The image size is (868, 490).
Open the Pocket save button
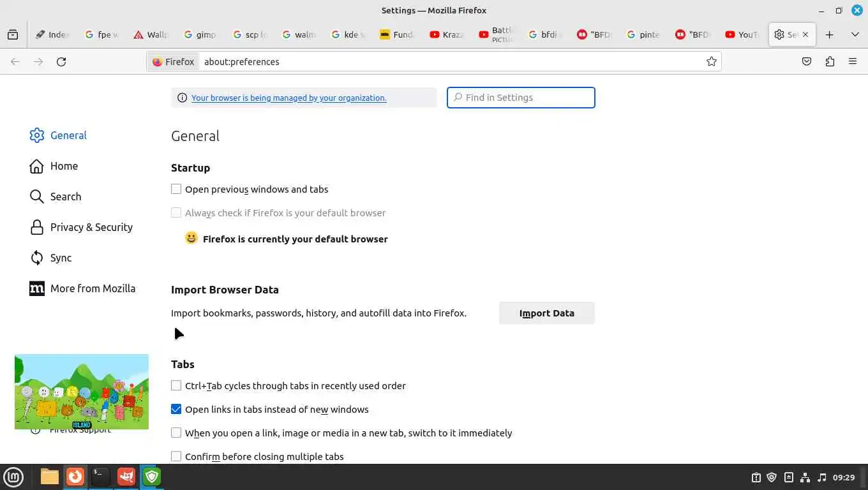pyautogui.click(x=807, y=62)
